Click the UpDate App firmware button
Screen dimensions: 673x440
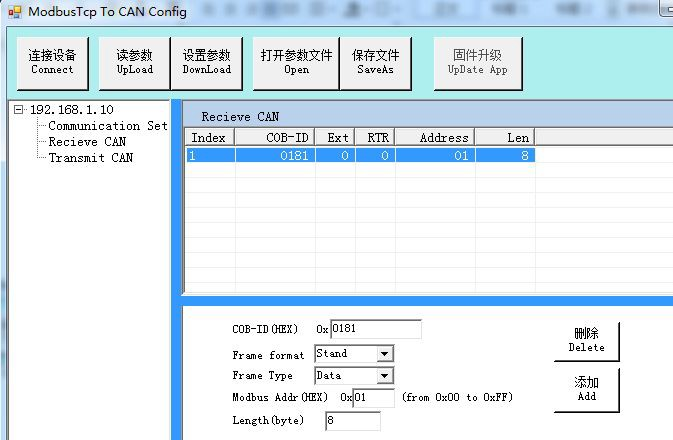pos(478,63)
